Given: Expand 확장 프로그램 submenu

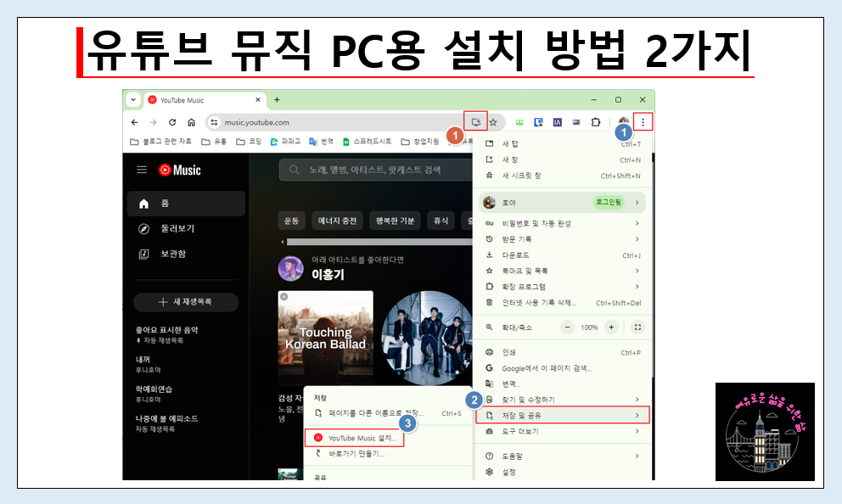Looking at the screenshot, I should pyautogui.click(x=562, y=287).
